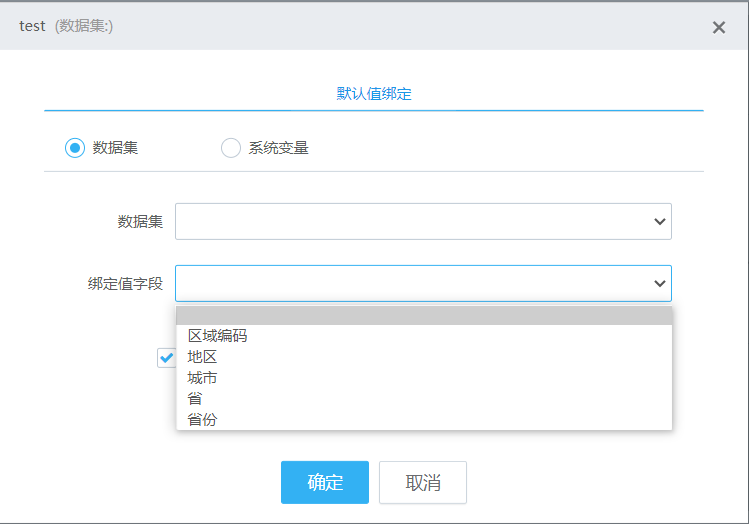
Task: Click the 确定 button
Action: point(325,482)
